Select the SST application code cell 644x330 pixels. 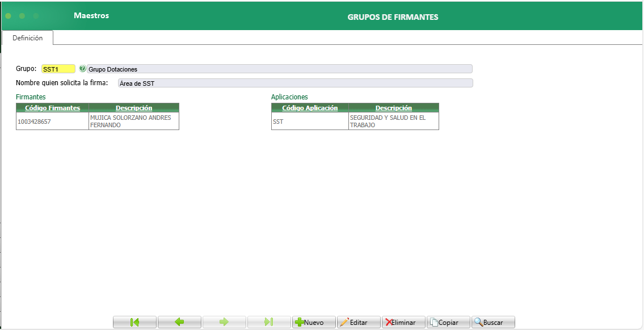(310, 121)
